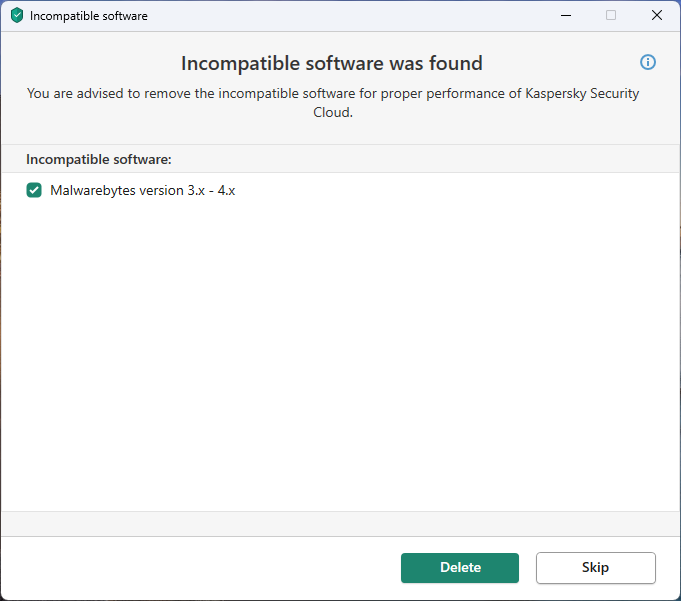
Task: Click empty white area of the software list
Action: pyautogui.click(x=340, y=350)
